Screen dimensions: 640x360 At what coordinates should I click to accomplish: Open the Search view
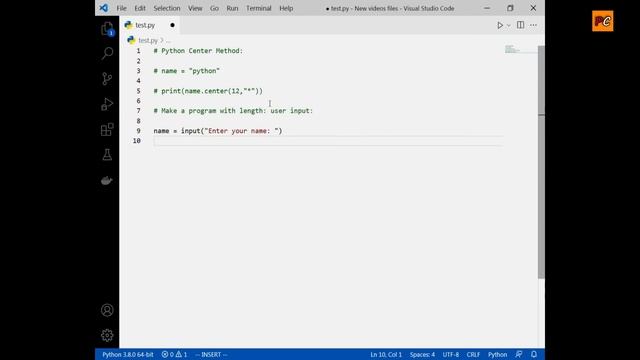point(107,53)
